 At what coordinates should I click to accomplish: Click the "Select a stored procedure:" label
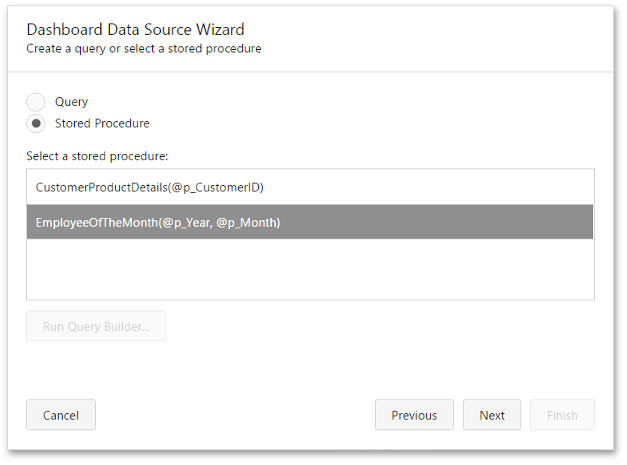pyautogui.click(x=97, y=156)
